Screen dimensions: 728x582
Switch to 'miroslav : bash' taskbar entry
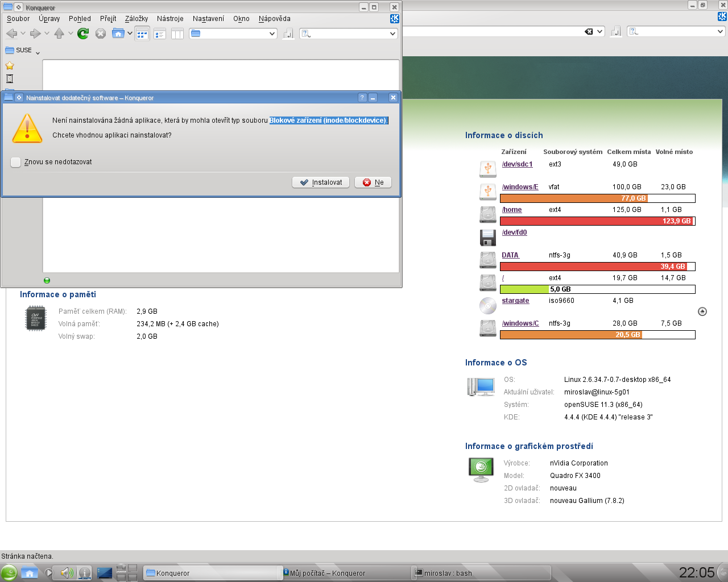point(481,573)
